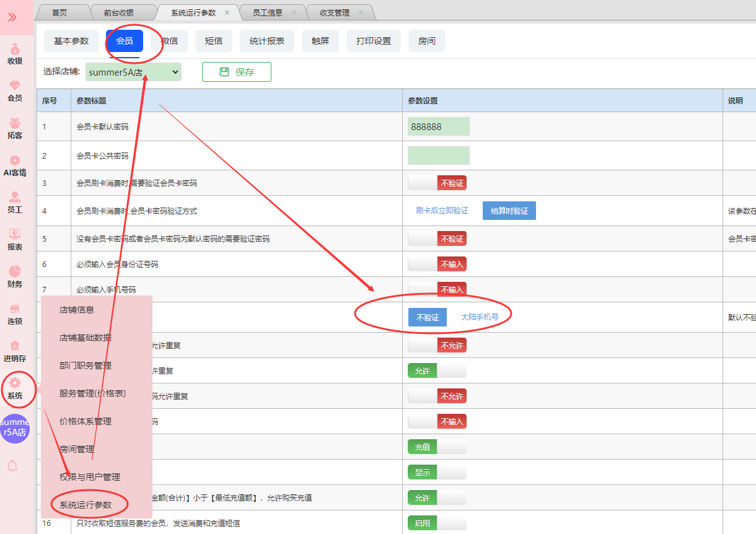This screenshot has width=756, height=534.
Task: Switch to the 微信 settings tab
Action: coord(169,41)
